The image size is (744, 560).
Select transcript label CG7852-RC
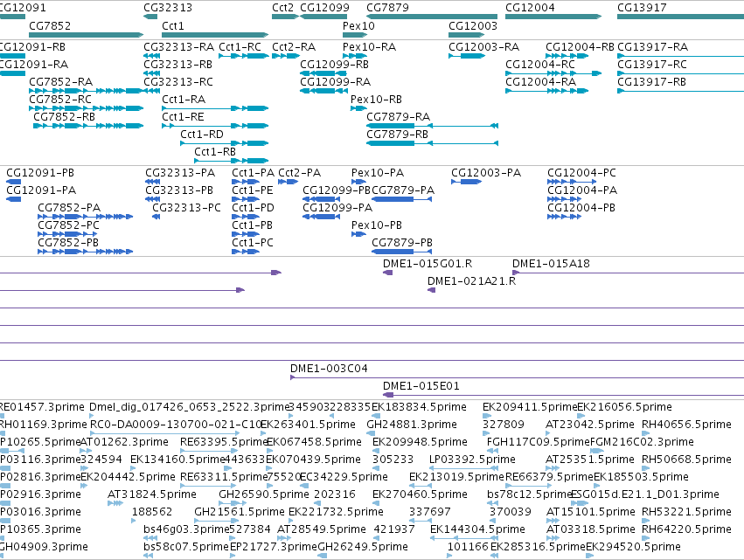[60, 99]
